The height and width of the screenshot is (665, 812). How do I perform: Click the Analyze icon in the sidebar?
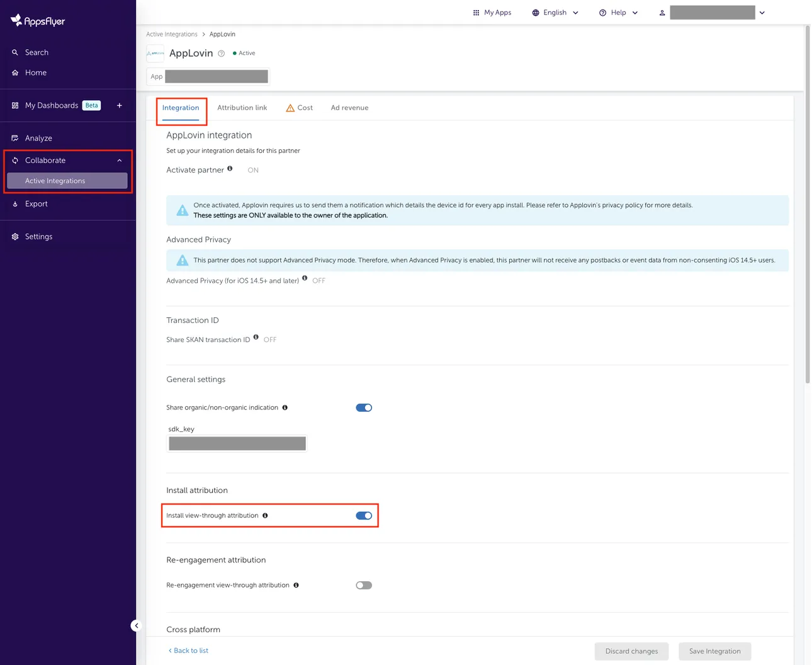tap(15, 138)
